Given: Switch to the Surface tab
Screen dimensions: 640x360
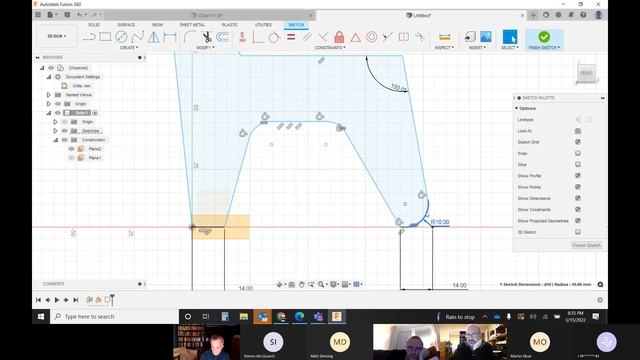Looking at the screenshot, I should click(x=126, y=25).
